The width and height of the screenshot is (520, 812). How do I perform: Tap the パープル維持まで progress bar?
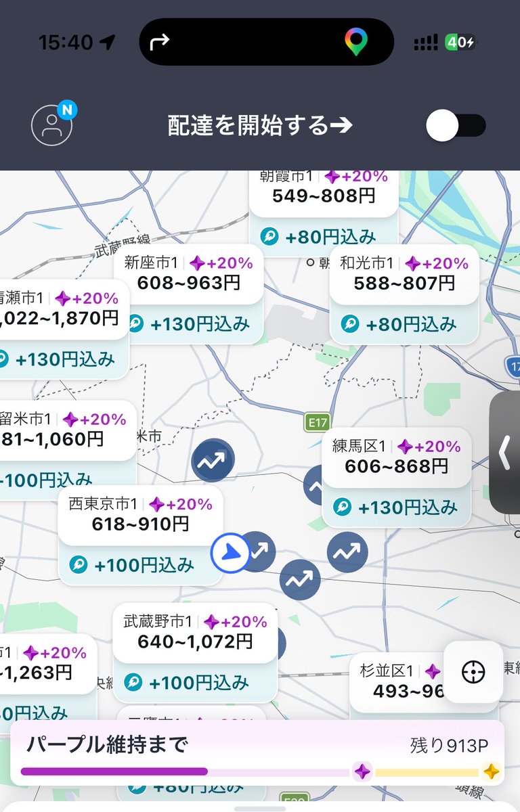click(260, 771)
